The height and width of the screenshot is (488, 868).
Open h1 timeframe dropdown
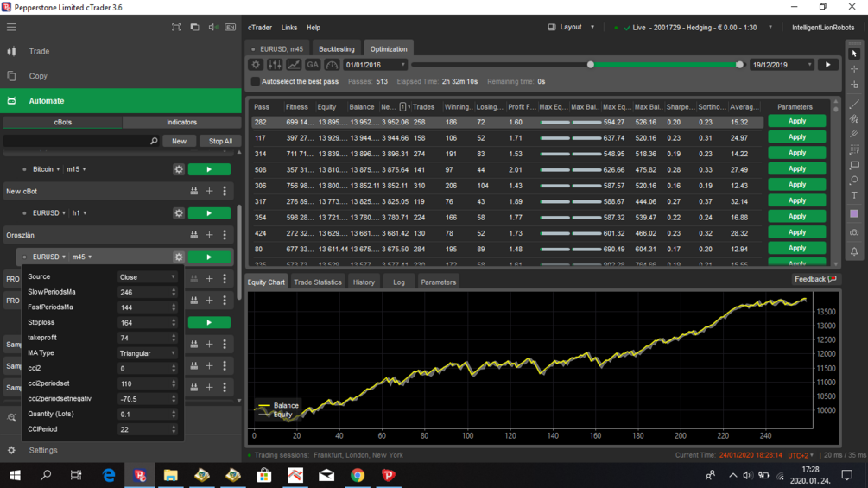(x=79, y=213)
